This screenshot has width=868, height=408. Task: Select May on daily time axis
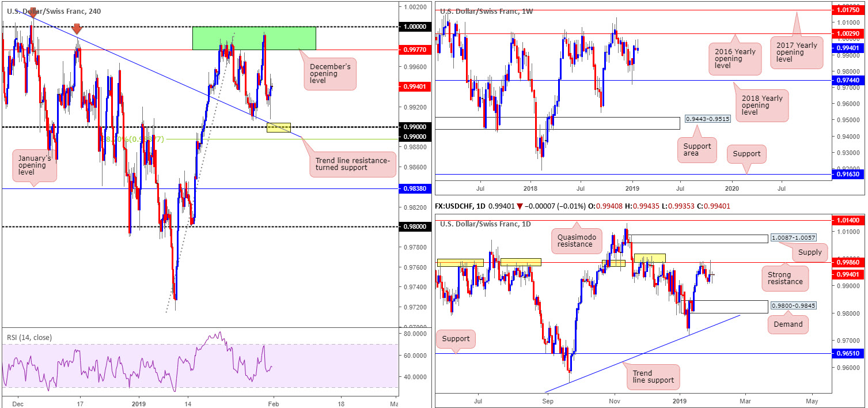(x=812, y=400)
